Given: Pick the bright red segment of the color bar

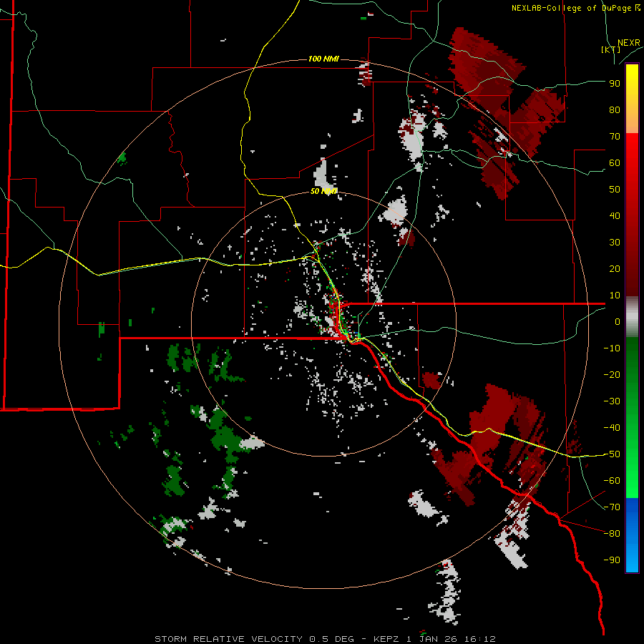Looking at the screenshot, I should (x=632, y=150).
